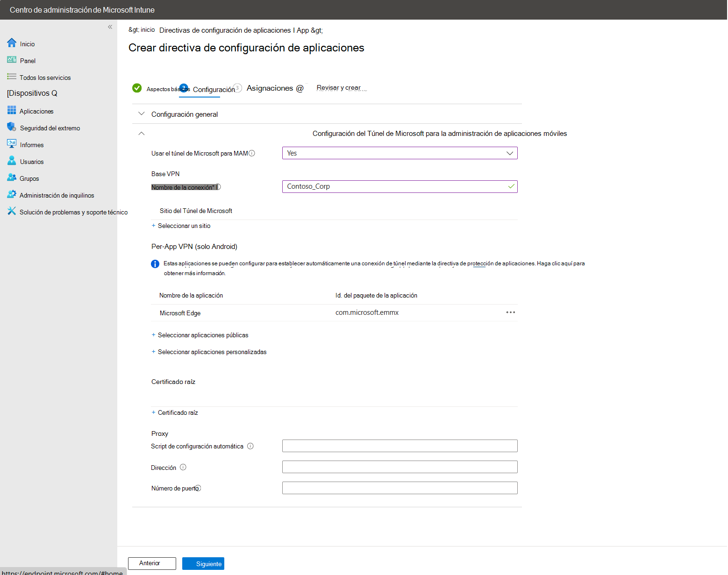Click Script de configuración automática input
728x575 pixels.
(x=400, y=446)
